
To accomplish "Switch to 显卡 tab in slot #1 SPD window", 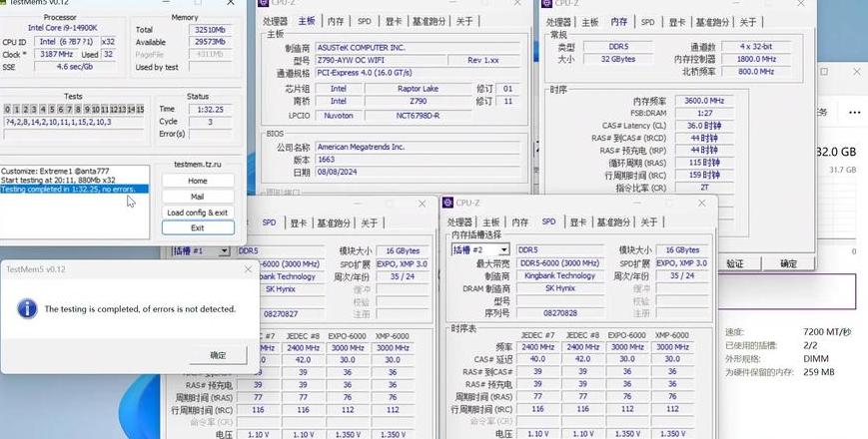I will tap(299, 222).
